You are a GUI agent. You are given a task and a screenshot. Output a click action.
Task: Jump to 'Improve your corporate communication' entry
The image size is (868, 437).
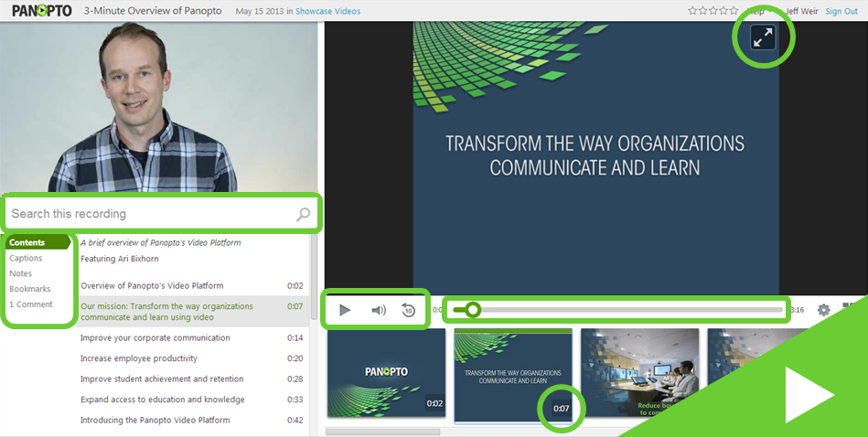[x=155, y=337]
